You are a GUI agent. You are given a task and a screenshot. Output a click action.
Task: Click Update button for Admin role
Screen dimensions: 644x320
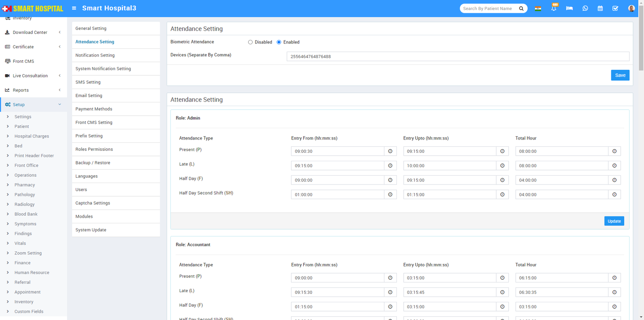pyautogui.click(x=614, y=221)
